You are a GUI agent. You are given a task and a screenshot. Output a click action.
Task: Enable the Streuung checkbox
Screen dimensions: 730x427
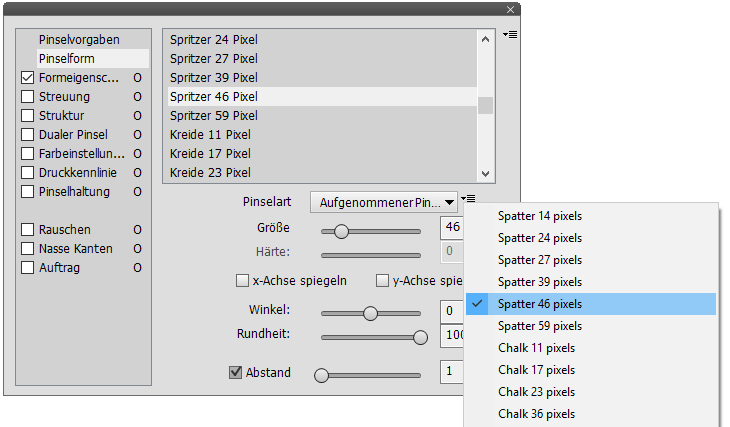[28, 97]
